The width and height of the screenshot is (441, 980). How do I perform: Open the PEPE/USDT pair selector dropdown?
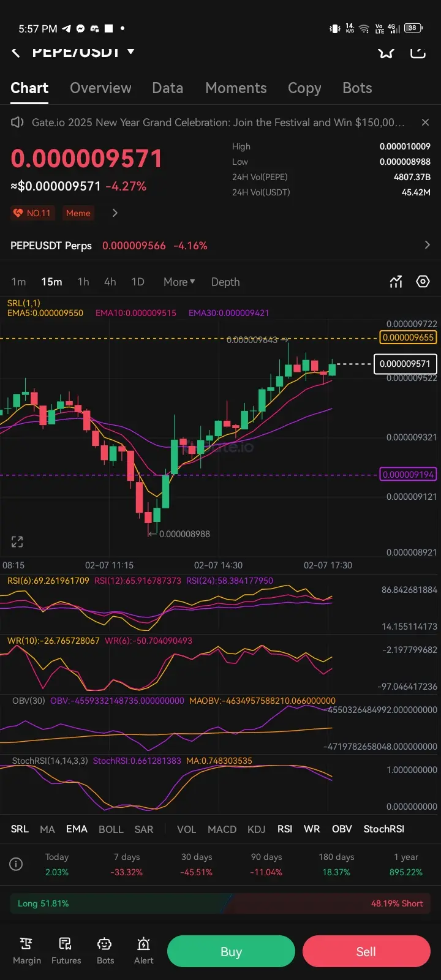click(x=83, y=51)
